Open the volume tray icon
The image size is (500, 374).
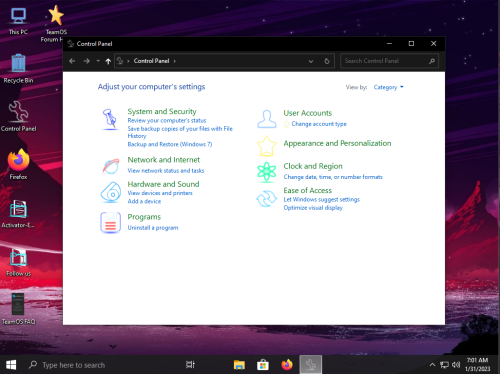tap(456, 365)
